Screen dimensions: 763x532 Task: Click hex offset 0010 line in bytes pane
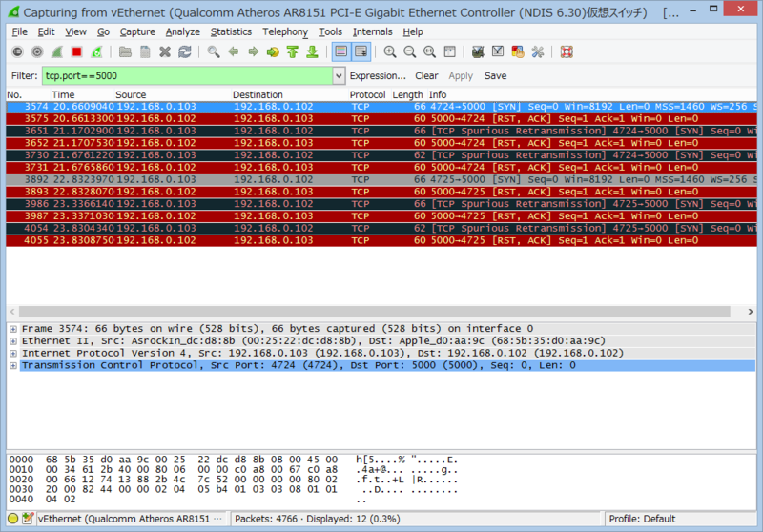[x=234, y=470]
